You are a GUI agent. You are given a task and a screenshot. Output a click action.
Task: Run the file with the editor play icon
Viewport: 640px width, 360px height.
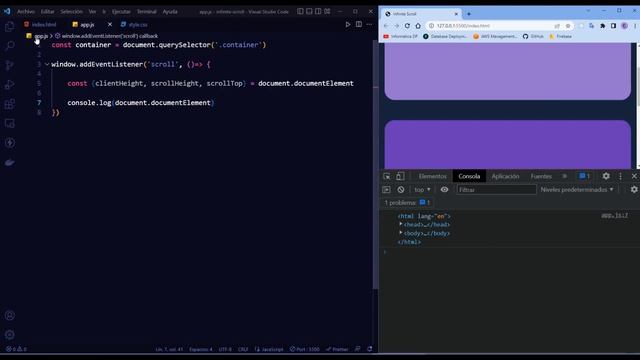coord(348,24)
